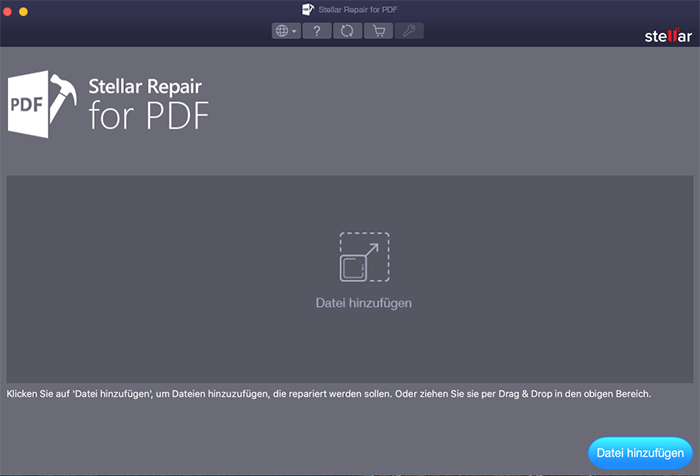Open the shopping cart buy icon

(379, 31)
